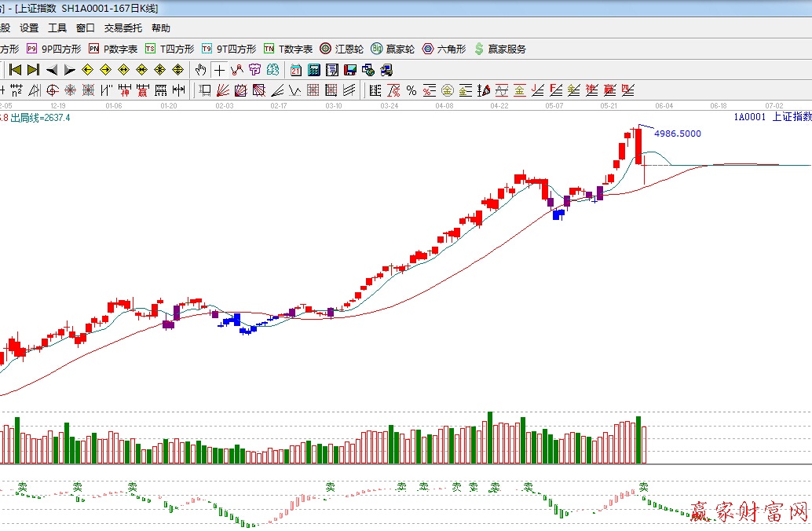Step forward with the right arrow icon
812x531 pixels.
(69, 70)
